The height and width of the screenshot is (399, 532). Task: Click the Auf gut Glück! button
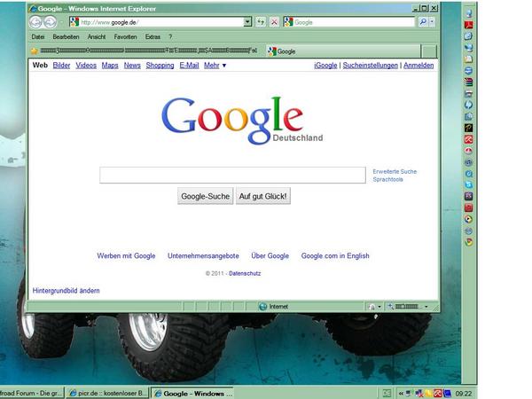pyautogui.click(x=263, y=196)
